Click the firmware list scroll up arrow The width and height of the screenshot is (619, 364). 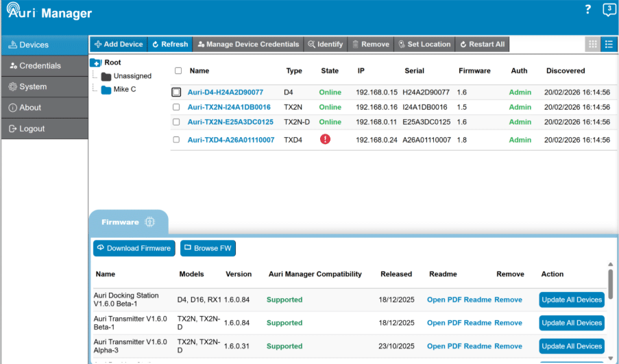pyautogui.click(x=610, y=265)
